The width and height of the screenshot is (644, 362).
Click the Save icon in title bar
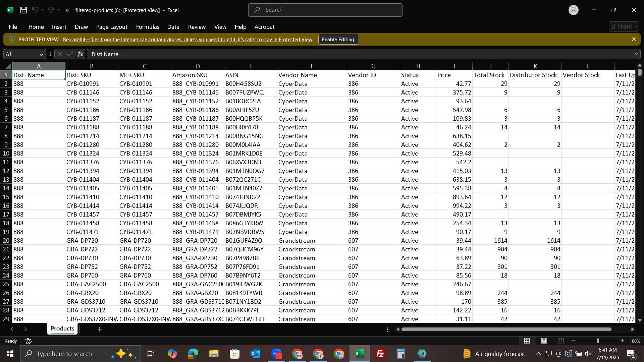pos(23,10)
